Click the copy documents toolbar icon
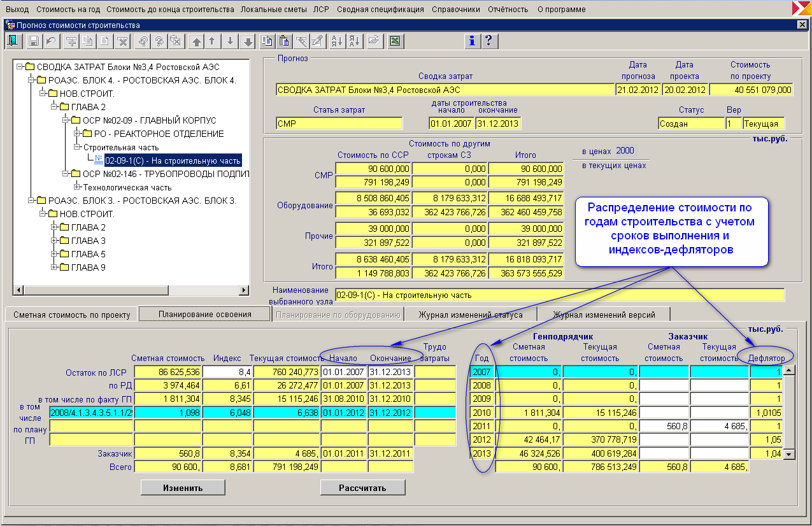Screen dimensions: 812x526 click(x=267, y=41)
